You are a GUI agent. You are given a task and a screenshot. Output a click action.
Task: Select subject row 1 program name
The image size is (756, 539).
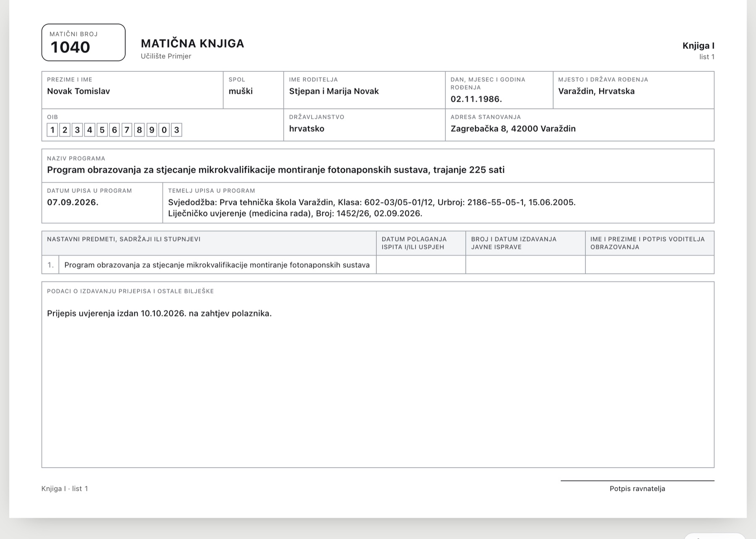point(217,265)
